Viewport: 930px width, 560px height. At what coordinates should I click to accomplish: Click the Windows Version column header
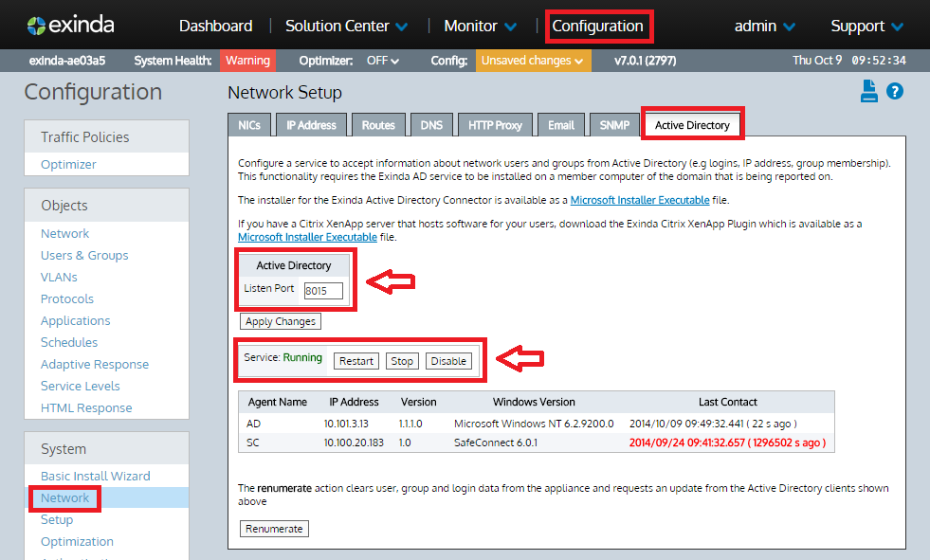(534, 402)
